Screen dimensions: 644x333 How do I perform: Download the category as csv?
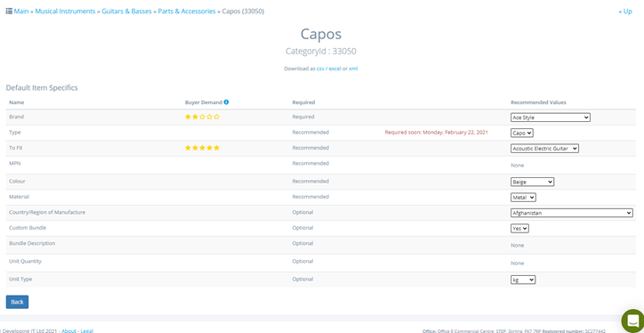tap(320, 69)
